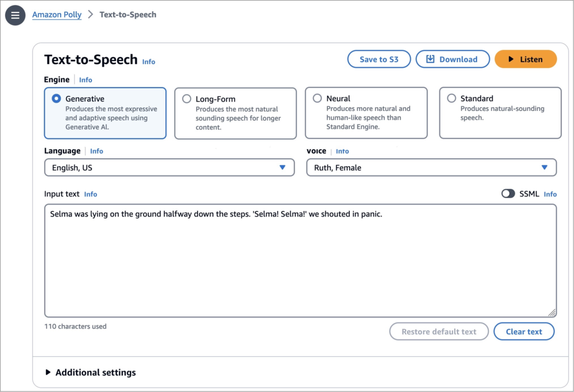
Task: Open the Text-to-Speech Info link
Action: click(x=149, y=62)
